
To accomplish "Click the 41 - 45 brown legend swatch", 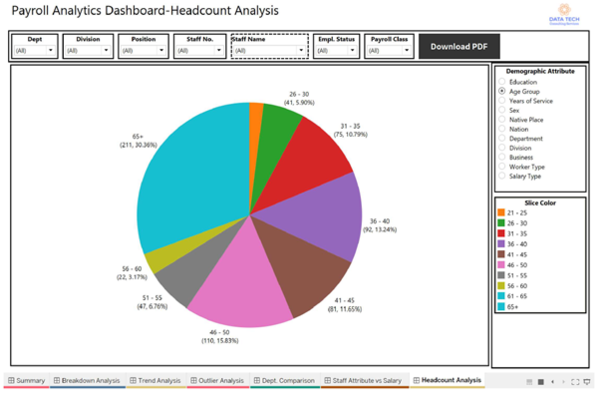I will 501,254.
